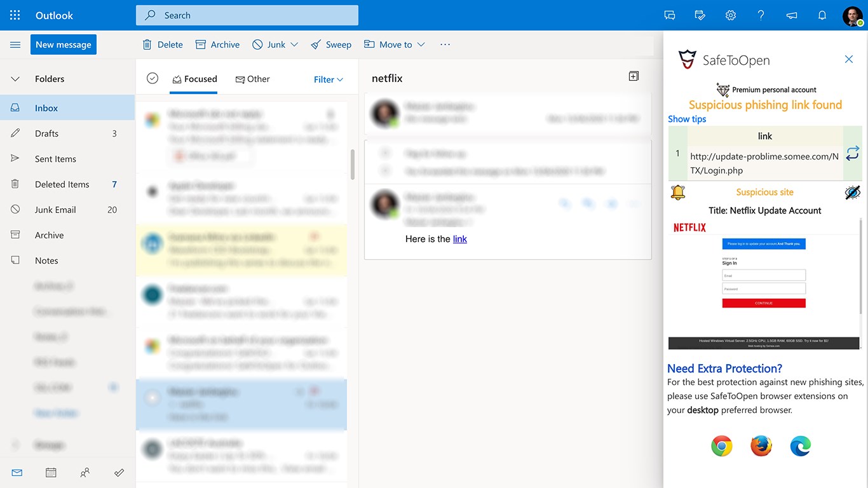Viewport: 868px width, 488px height.
Task: Click Premium personal account label
Action: click(774, 90)
